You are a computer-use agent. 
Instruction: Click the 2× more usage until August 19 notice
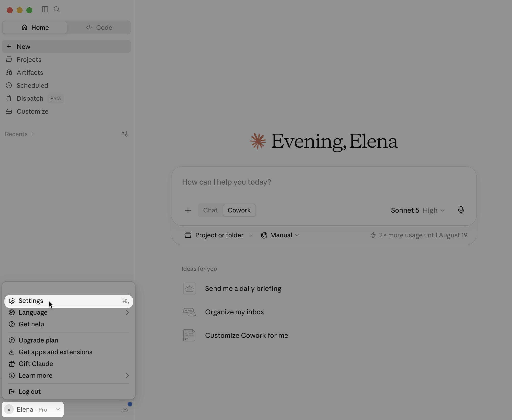click(x=419, y=235)
